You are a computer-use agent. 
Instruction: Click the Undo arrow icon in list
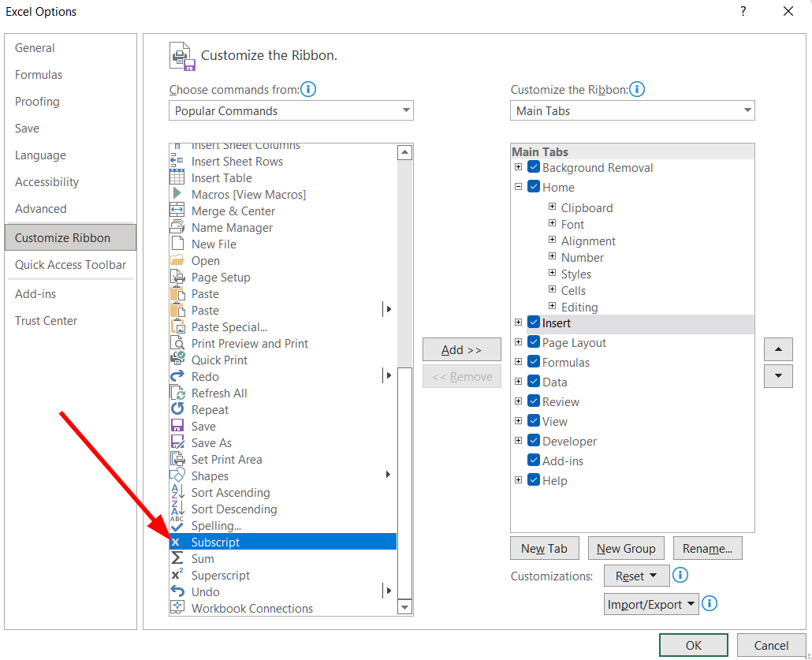tap(177, 591)
